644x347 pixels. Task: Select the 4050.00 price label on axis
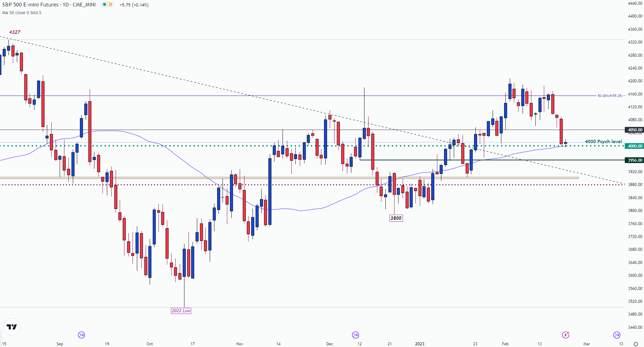point(635,130)
